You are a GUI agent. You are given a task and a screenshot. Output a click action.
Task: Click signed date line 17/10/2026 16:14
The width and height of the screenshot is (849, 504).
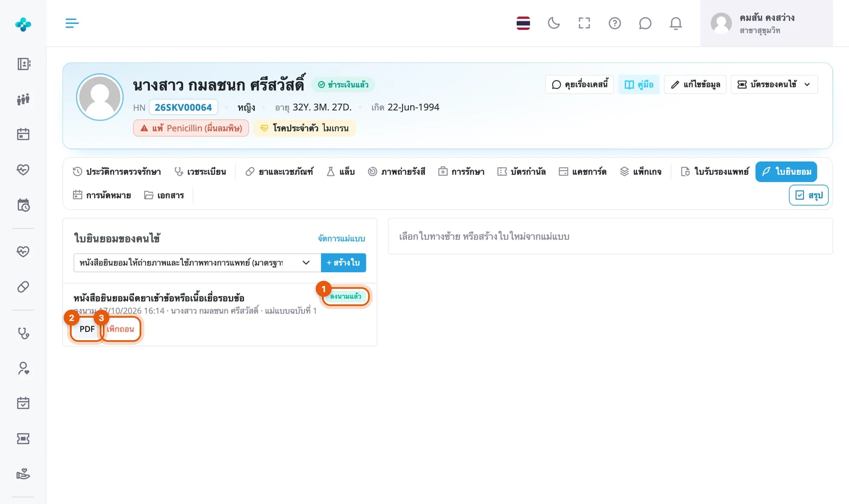[x=195, y=311]
